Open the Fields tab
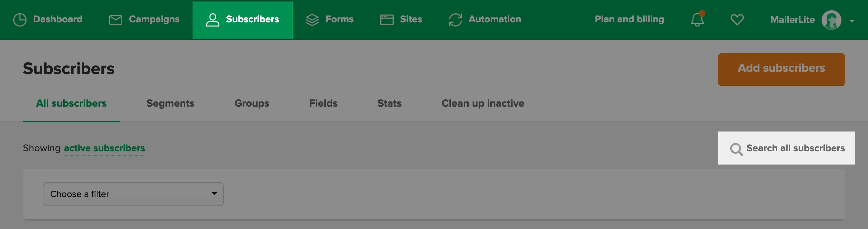This screenshot has height=229, width=868. click(323, 103)
